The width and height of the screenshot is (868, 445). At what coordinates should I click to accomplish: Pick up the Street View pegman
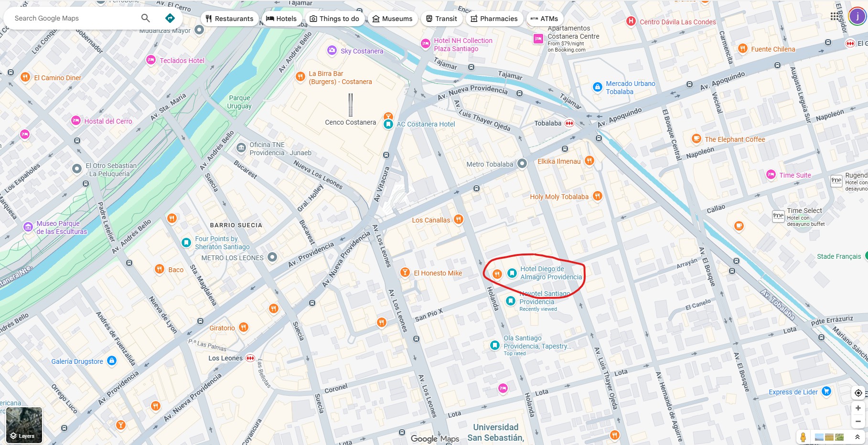[x=803, y=437]
